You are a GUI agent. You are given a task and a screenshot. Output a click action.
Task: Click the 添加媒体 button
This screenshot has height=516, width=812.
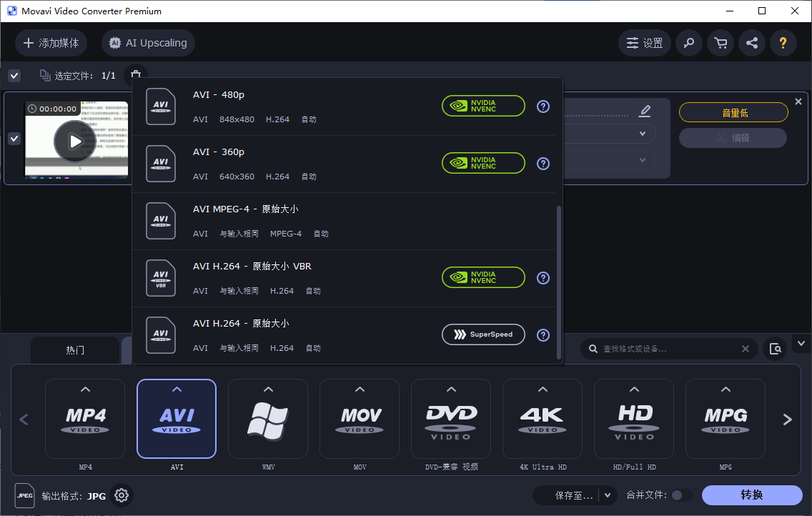pos(51,43)
